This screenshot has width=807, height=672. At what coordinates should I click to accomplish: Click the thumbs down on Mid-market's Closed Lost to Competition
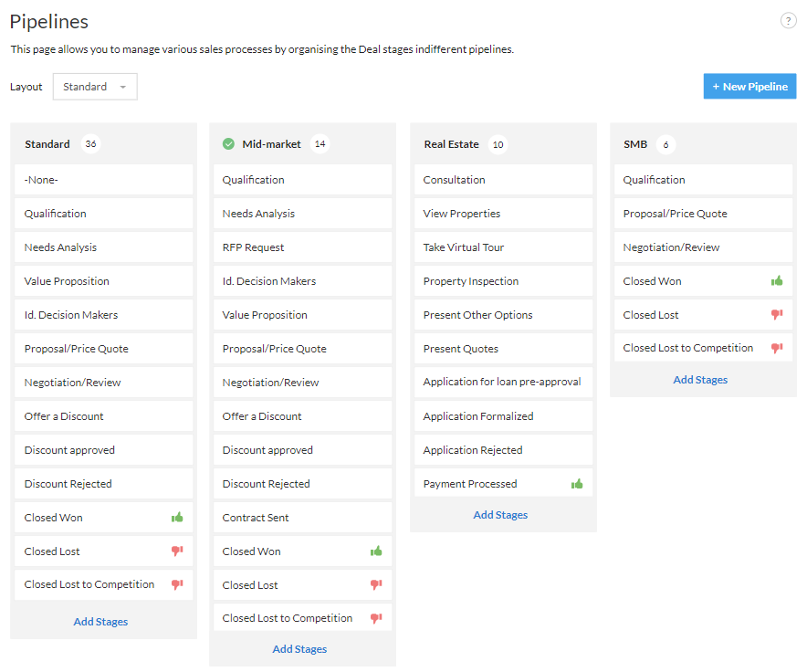tap(376, 617)
